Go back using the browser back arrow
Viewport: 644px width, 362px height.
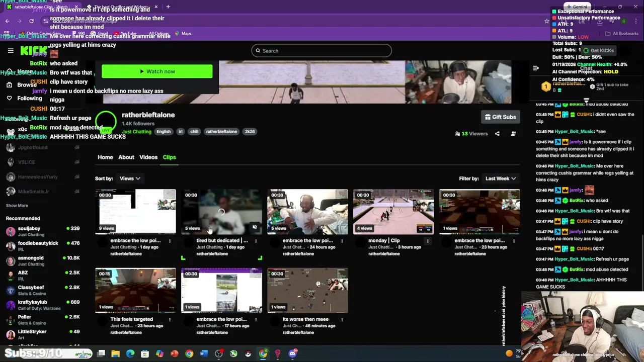coord(7,21)
